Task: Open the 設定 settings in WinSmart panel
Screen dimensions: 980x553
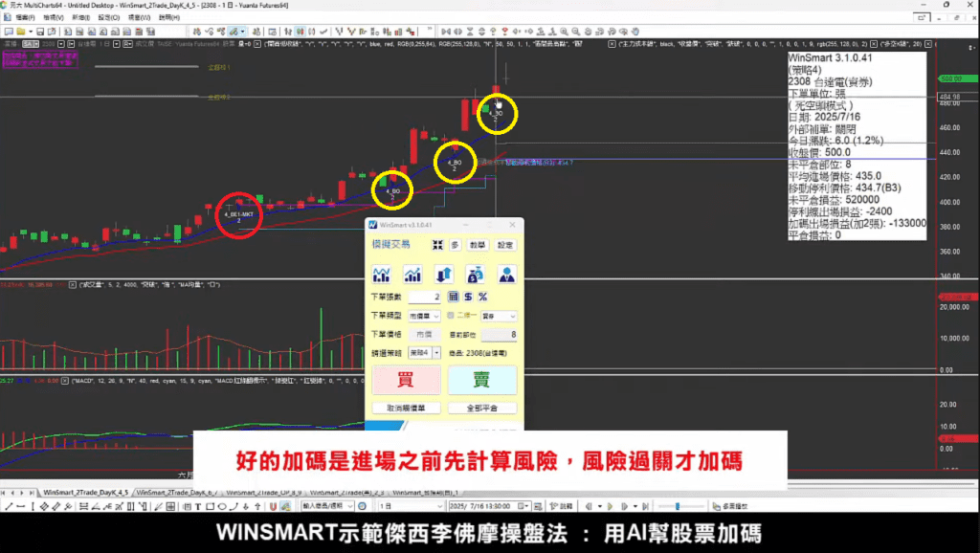Action: (505, 245)
